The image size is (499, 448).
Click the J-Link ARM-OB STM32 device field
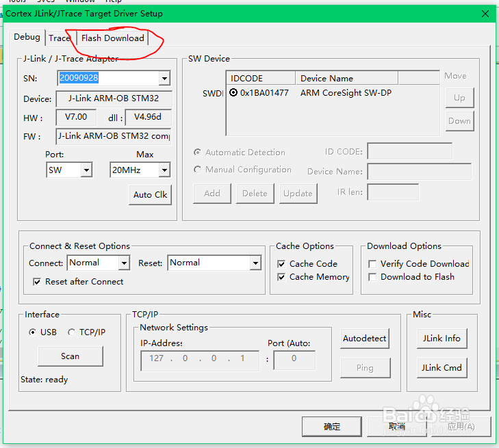(x=114, y=98)
